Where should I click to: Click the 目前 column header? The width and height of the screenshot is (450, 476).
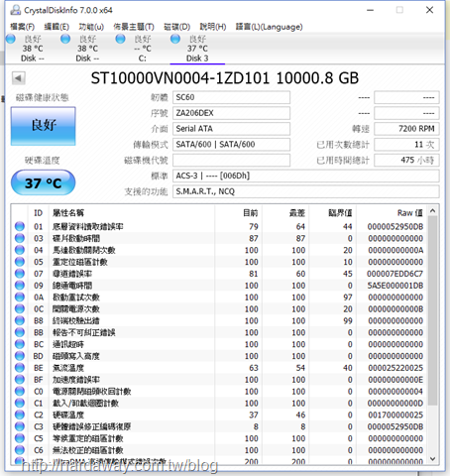pos(238,213)
